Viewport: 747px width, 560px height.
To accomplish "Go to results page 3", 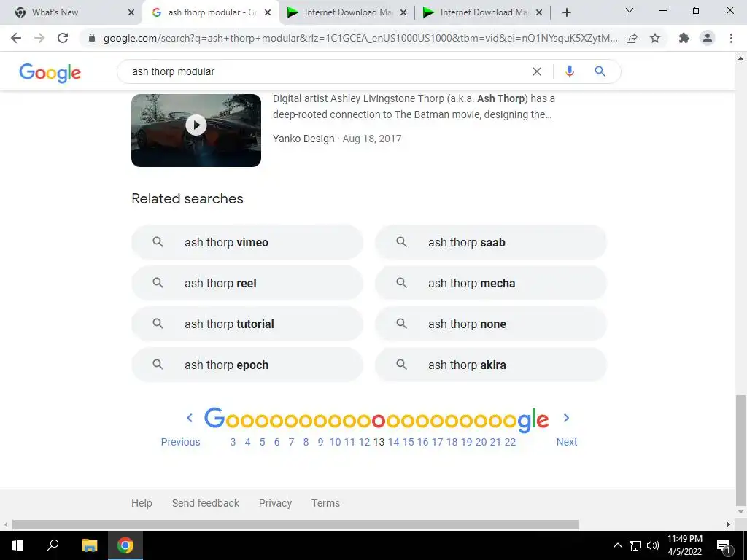I will pos(233,442).
